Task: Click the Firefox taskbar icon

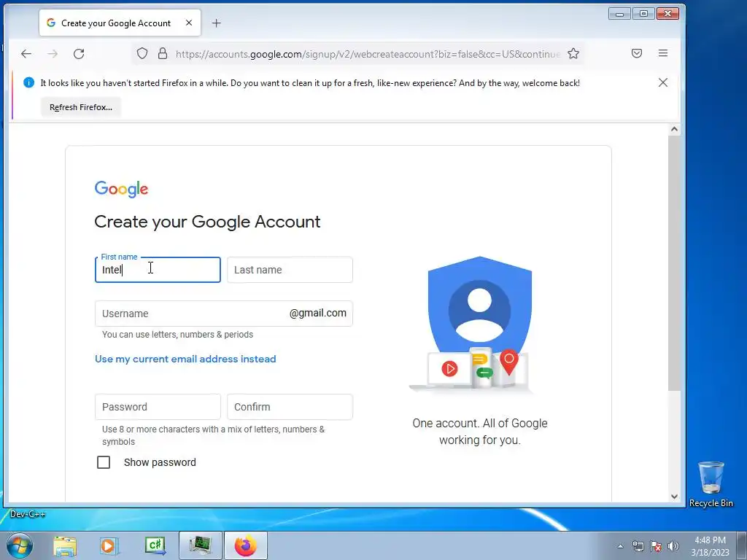Action: [x=246, y=545]
